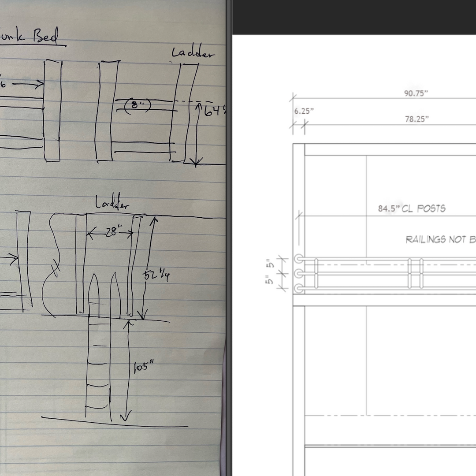The width and height of the screenshot is (476, 476).
Task: Click the lower Ladder label in the sketch
Action: [x=112, y=204]
